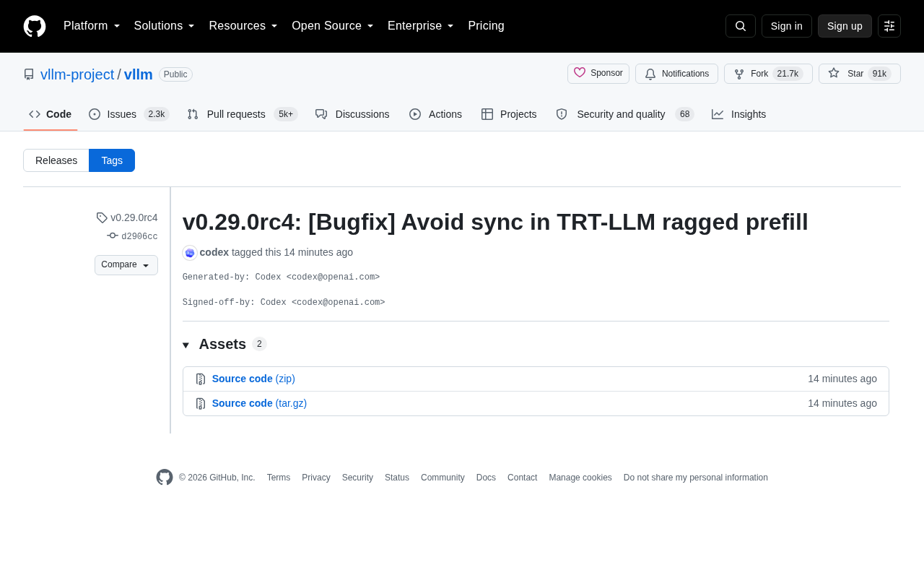Open the Actions tab
This screenshot has width=924, height=578.
pyautogui.click(x=435, y=114)
